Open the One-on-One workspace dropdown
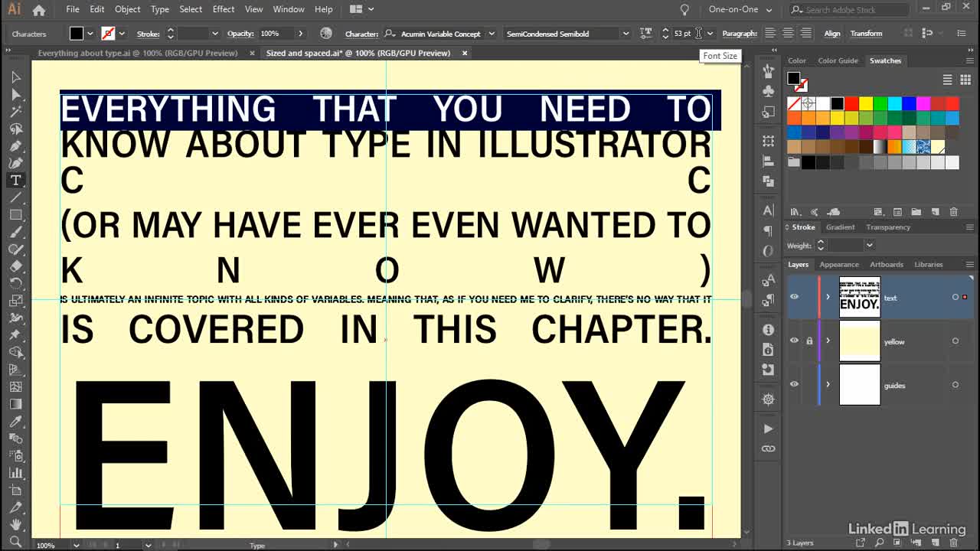 (740, 9)
